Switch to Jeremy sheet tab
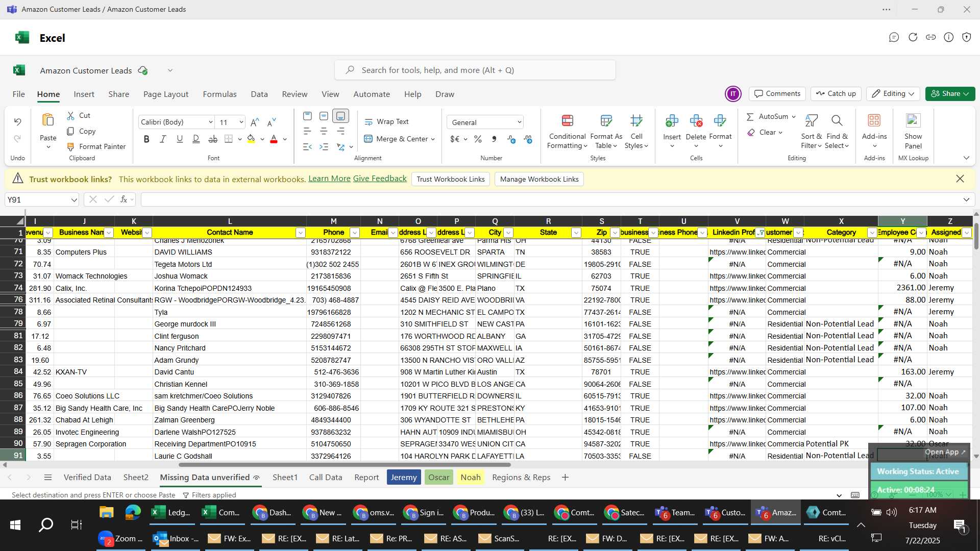 [404, 478]
